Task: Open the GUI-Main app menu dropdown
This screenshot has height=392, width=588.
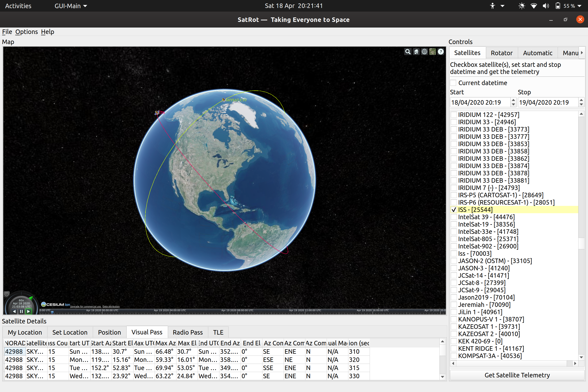Action: (x=71, y=6)
